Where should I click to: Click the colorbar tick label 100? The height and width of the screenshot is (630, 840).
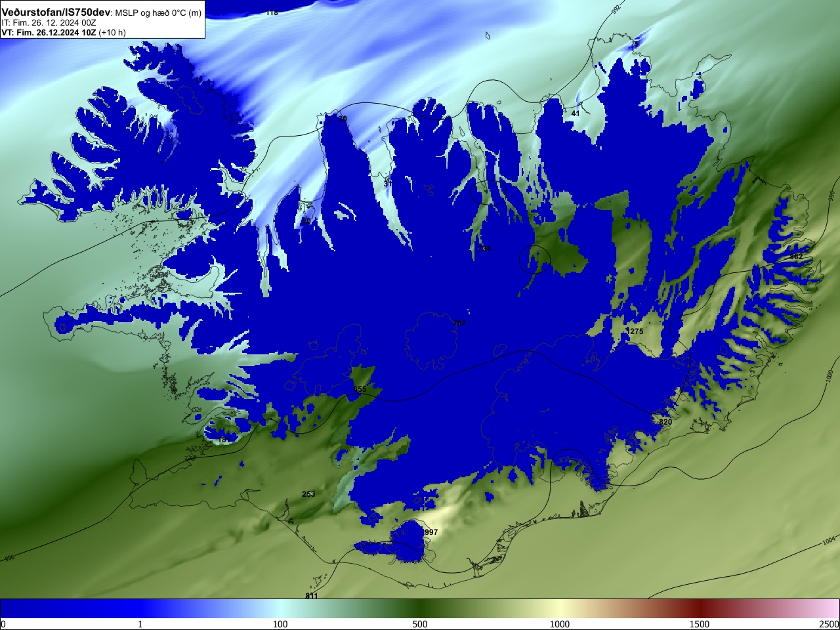point(280,624)
